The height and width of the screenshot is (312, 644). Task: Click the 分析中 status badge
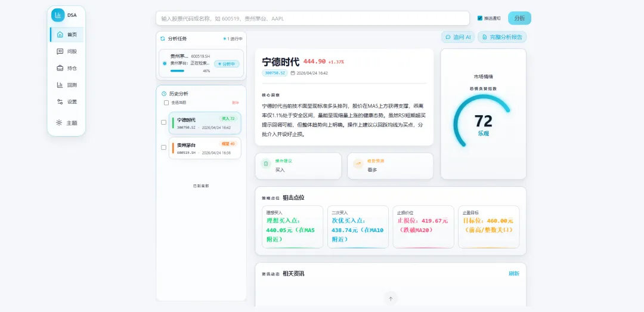(x=227, y=64)
